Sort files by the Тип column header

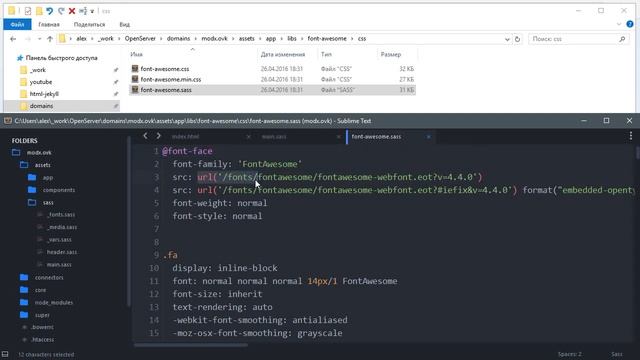point(326,54)
